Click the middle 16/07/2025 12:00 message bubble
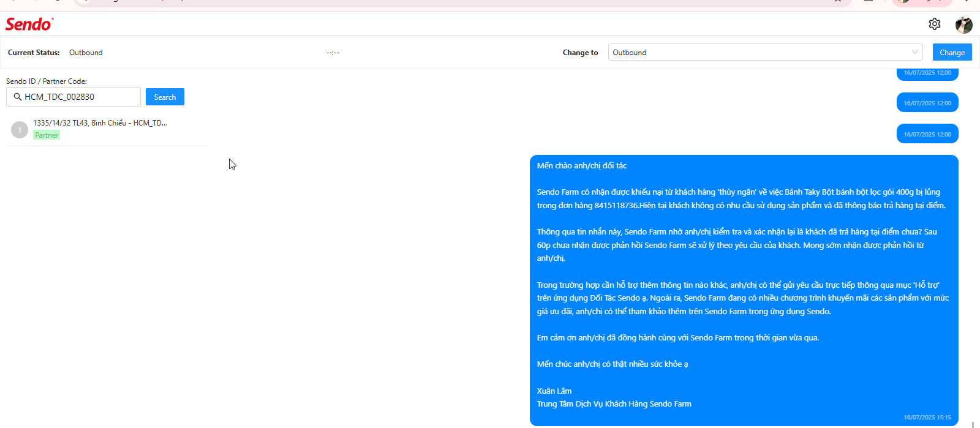 (x=927, y=102)
